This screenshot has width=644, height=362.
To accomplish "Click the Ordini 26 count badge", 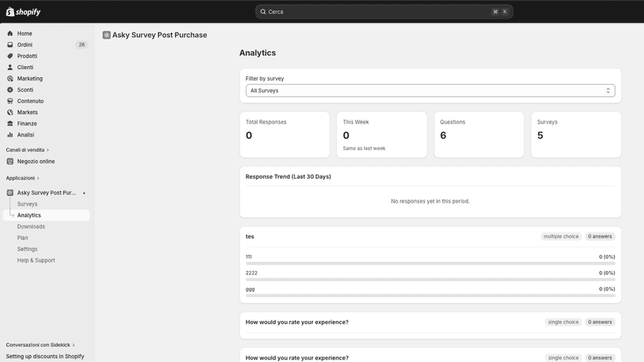I will 82,45.
